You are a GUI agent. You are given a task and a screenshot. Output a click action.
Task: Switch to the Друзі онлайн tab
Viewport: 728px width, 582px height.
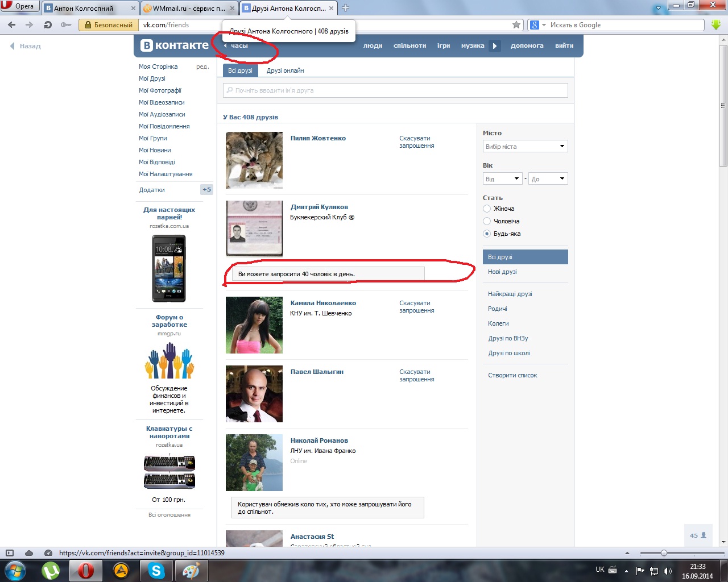(285, 70)
